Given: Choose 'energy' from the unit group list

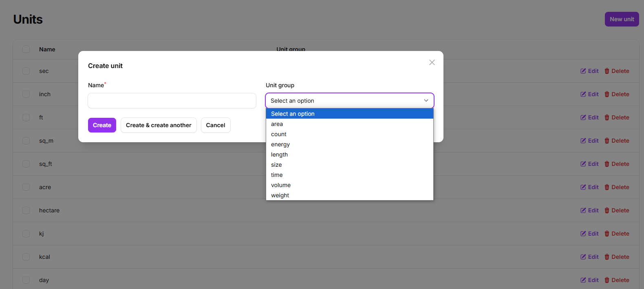Looking at the screenshot, I should (x=280, y=144).
